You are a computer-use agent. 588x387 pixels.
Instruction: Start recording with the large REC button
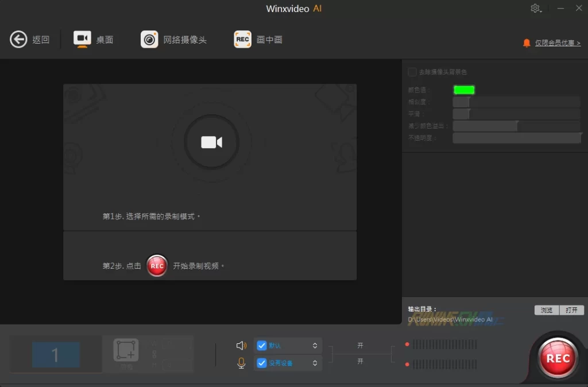point(557,358)
